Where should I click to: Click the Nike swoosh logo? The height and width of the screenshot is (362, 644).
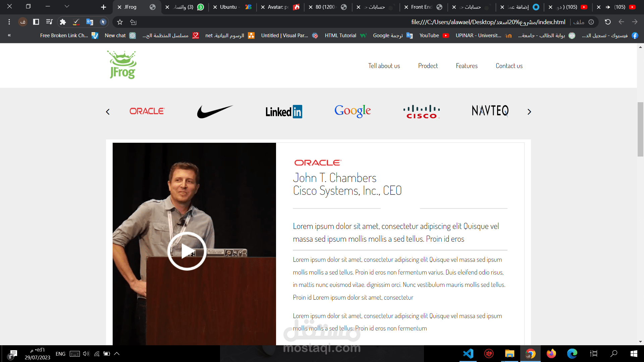[215, 112]
